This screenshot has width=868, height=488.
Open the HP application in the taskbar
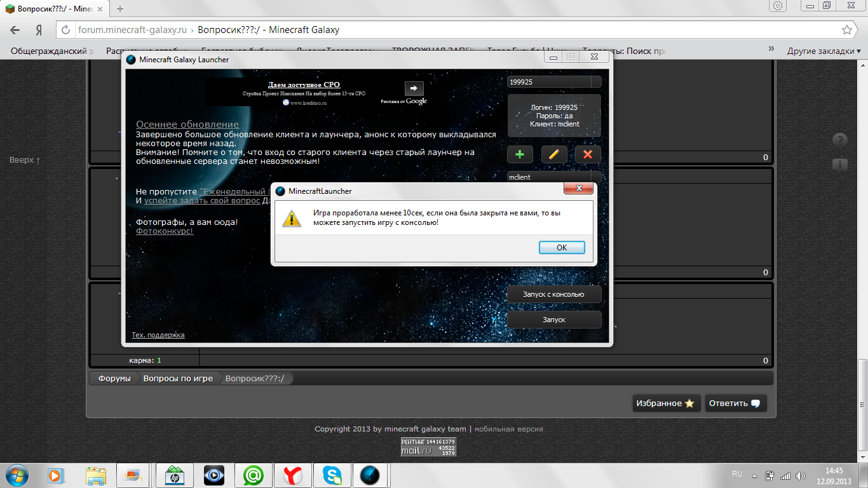point(173,475)
